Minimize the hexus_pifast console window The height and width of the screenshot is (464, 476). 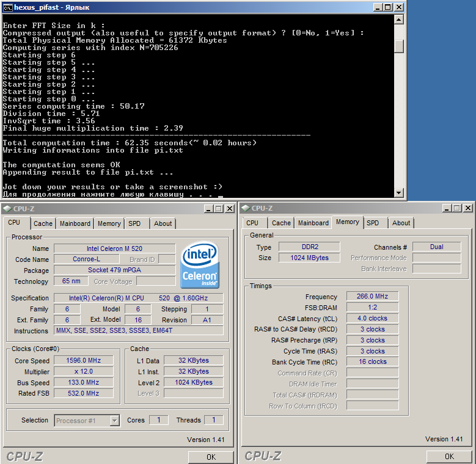tap(378, 7)
